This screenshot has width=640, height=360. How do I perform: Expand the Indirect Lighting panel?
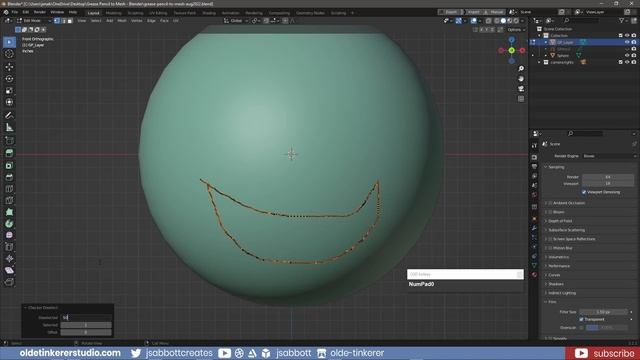click(562, 293)
